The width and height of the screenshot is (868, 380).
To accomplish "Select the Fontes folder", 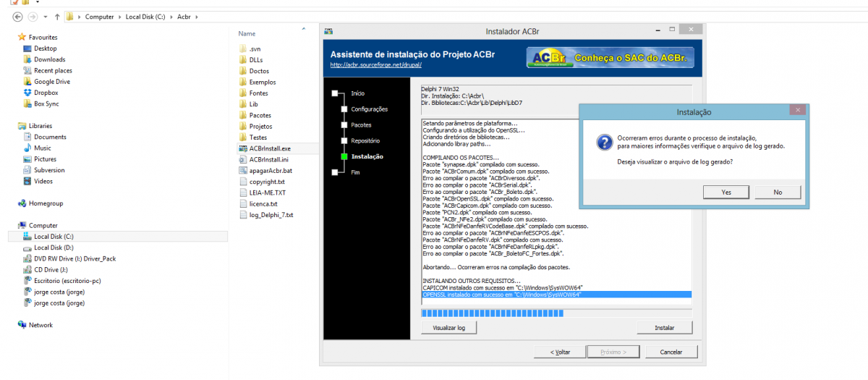I will [x=258, y=93].
